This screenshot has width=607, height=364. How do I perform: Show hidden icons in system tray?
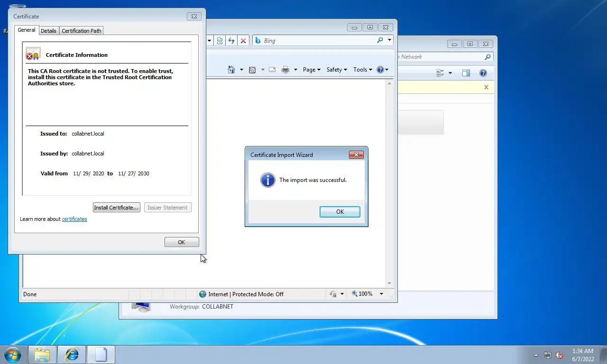click(536, 355)
